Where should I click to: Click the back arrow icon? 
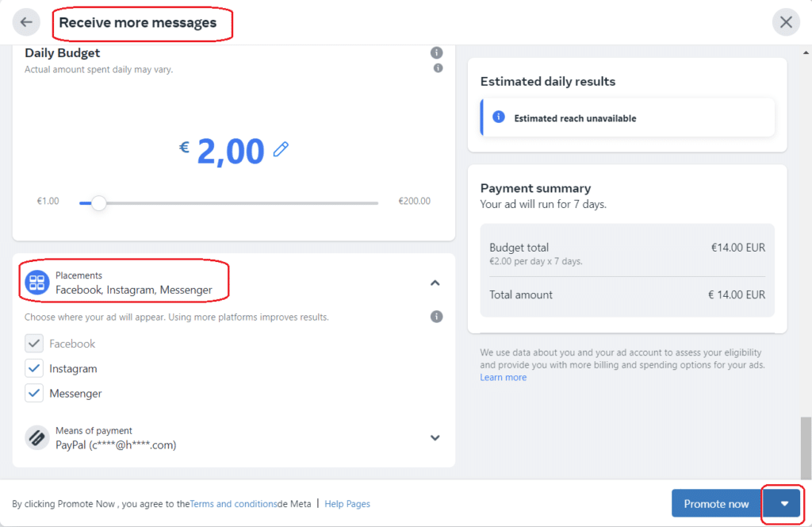[x=26, y=22]
